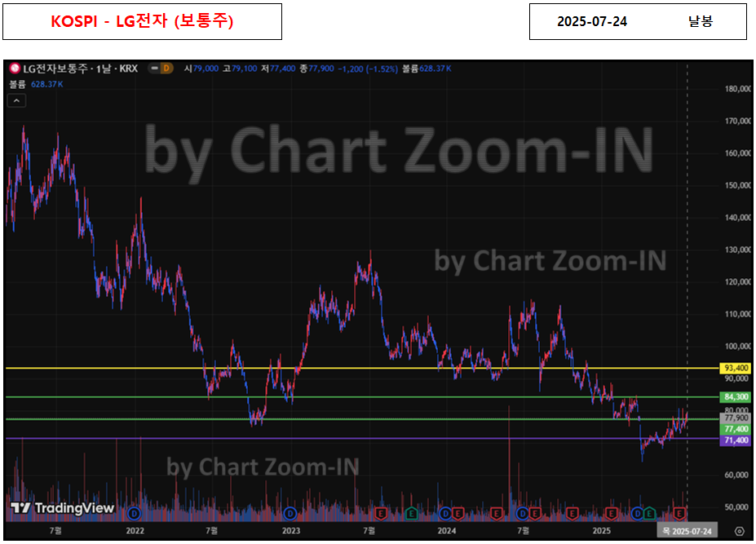This screenshot has height=544, width=756.
Task: Click the red title KOSPI - LG전자 (보통주)
Action: (x=142, y=21)
